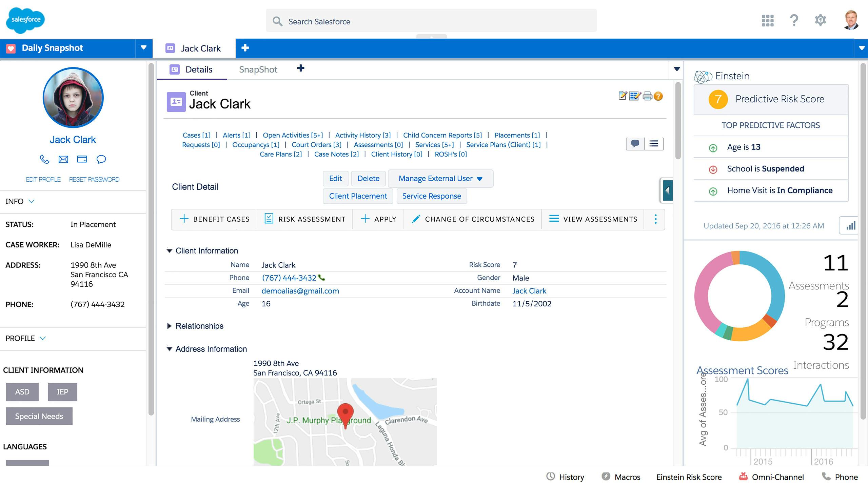Open History in the utility bar
868x486 pixels.
[565, 477]
